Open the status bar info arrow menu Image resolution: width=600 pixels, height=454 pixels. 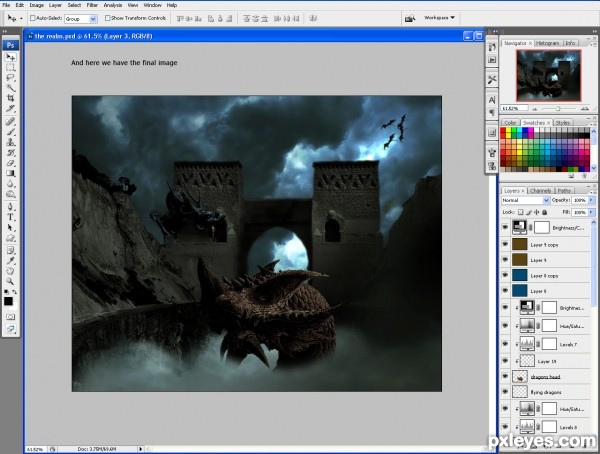tap(140, 449)
